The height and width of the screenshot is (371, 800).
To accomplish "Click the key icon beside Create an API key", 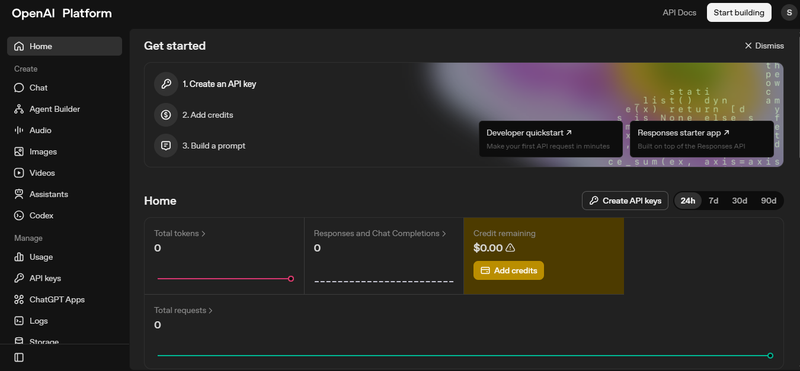I will (166, 84).
